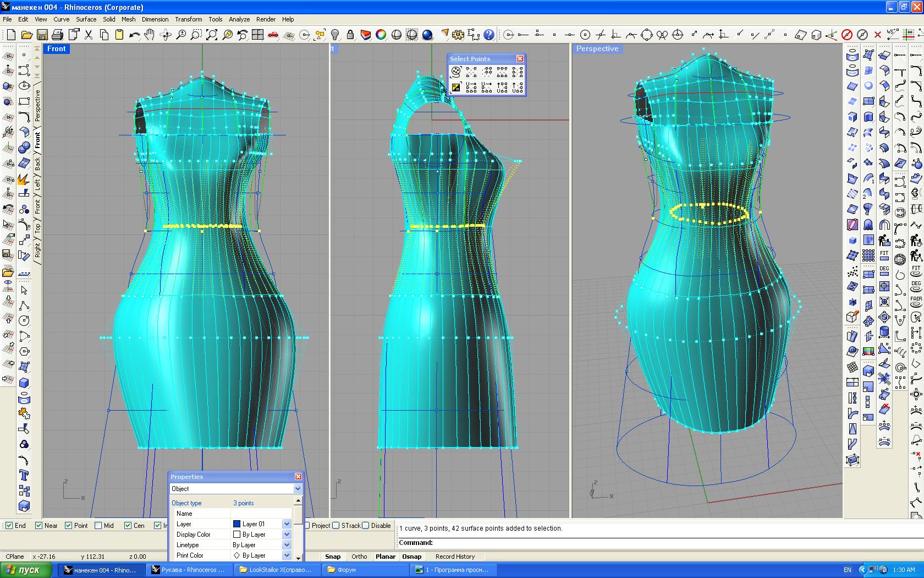Image resolution: width=924 pixels, height=578 pixels.
Task: Open the Linetype dropdown in Properties
Action: pos(287,545)
